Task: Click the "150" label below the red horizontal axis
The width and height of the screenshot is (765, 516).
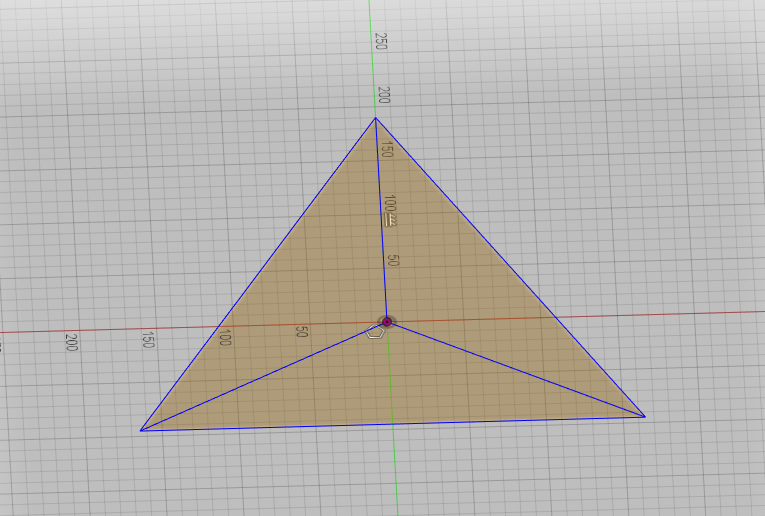Action: coord(148,340)
